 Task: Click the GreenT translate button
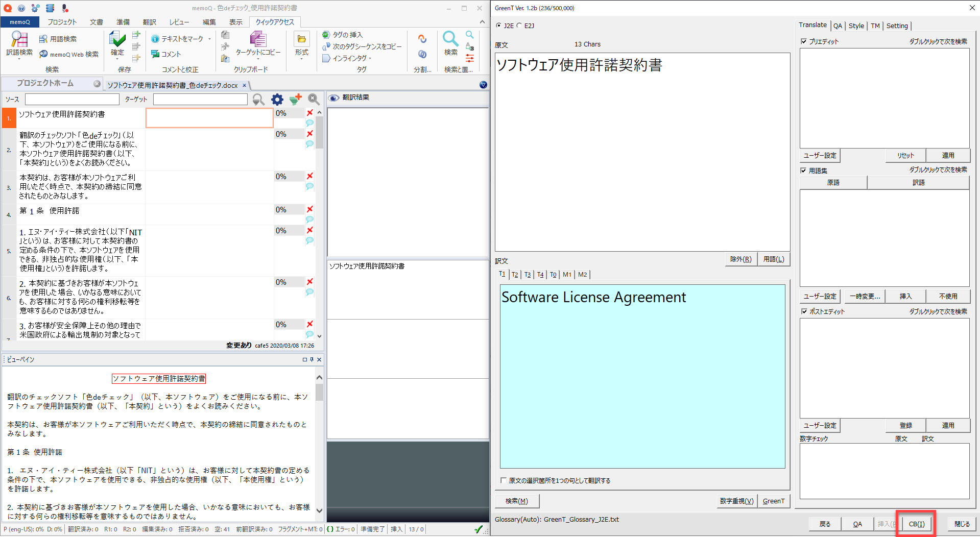tap(773, 501)
